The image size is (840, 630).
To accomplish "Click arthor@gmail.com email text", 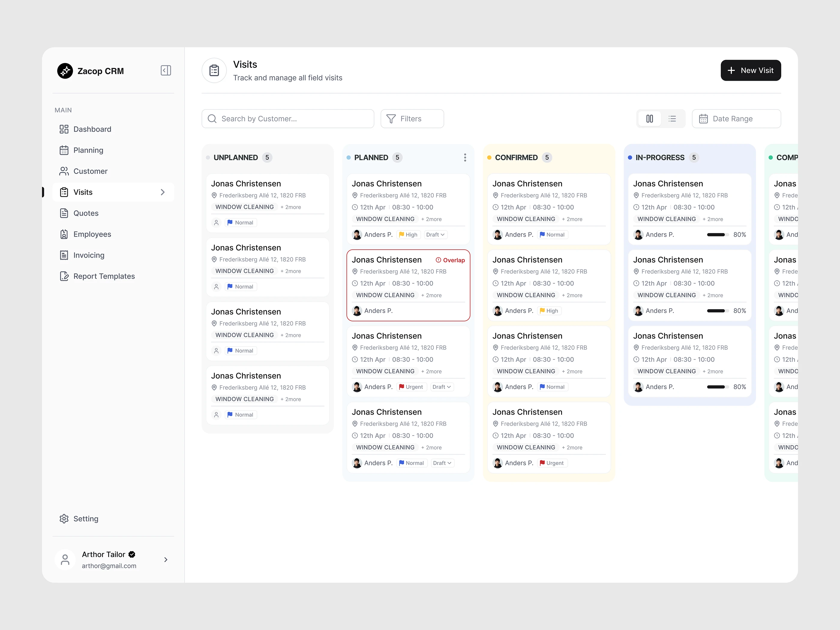I will 109,566.
